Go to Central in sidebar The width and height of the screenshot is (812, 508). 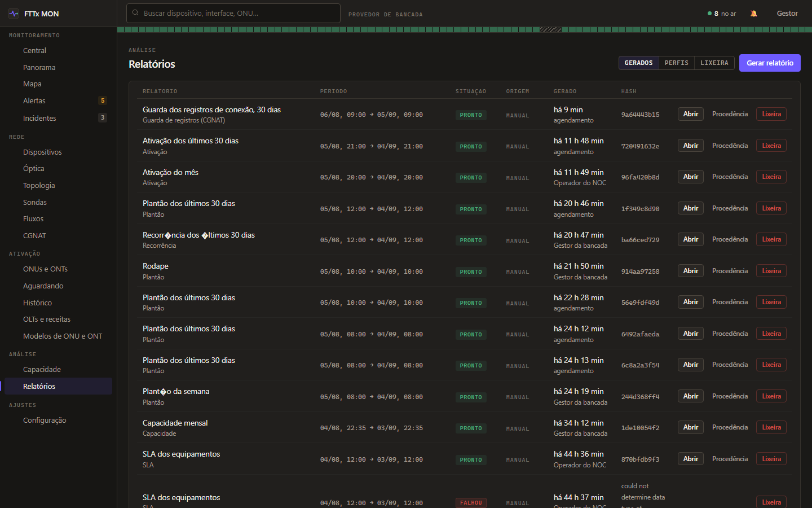tap(58, 51)
